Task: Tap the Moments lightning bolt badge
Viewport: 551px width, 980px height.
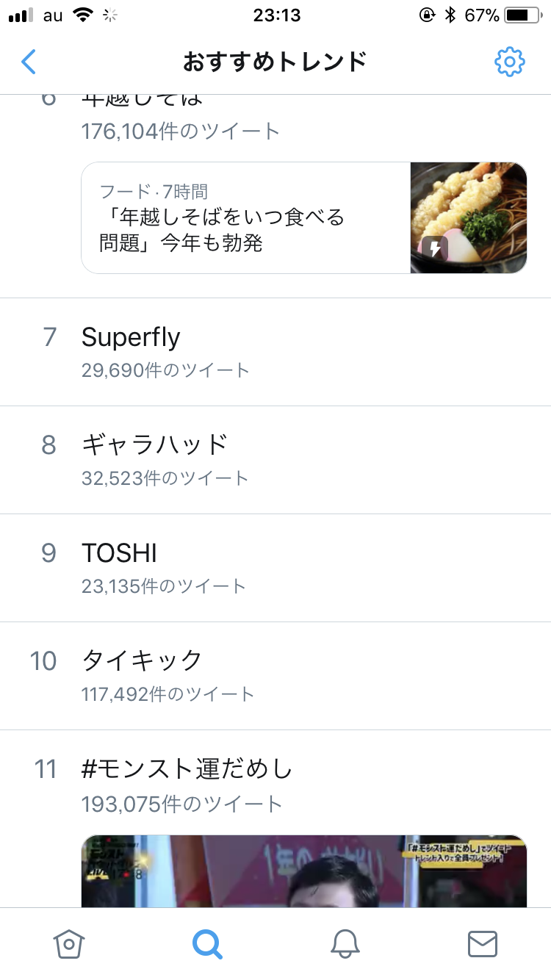Action: pyautogui.click(x=435, y=248)
